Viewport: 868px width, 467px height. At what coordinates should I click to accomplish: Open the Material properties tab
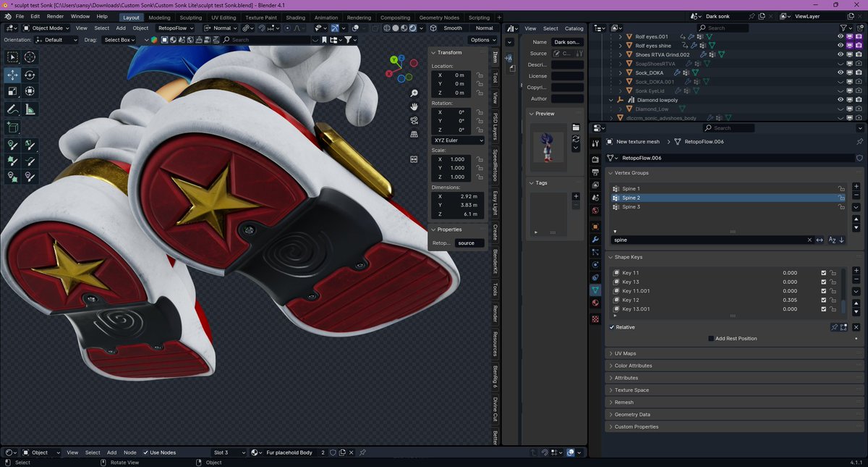595,303
